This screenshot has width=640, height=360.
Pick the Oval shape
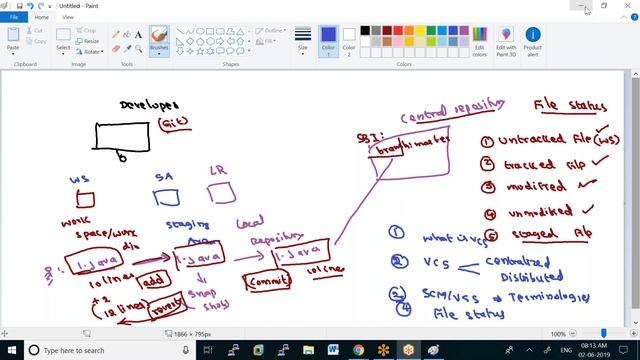pyautogui.click(x=200, y=31)
